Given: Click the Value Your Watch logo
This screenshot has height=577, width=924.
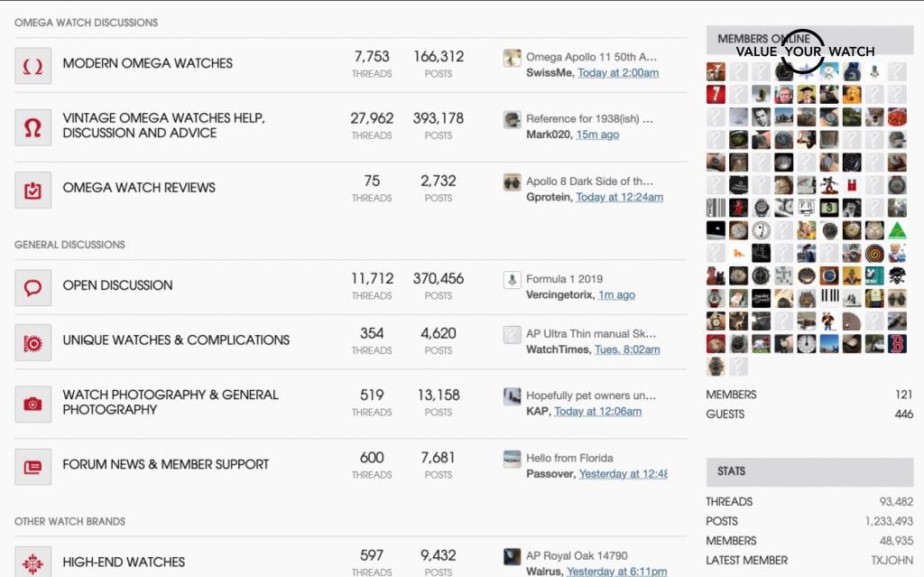Looking at the screenshot, I should tap(803, 51).
